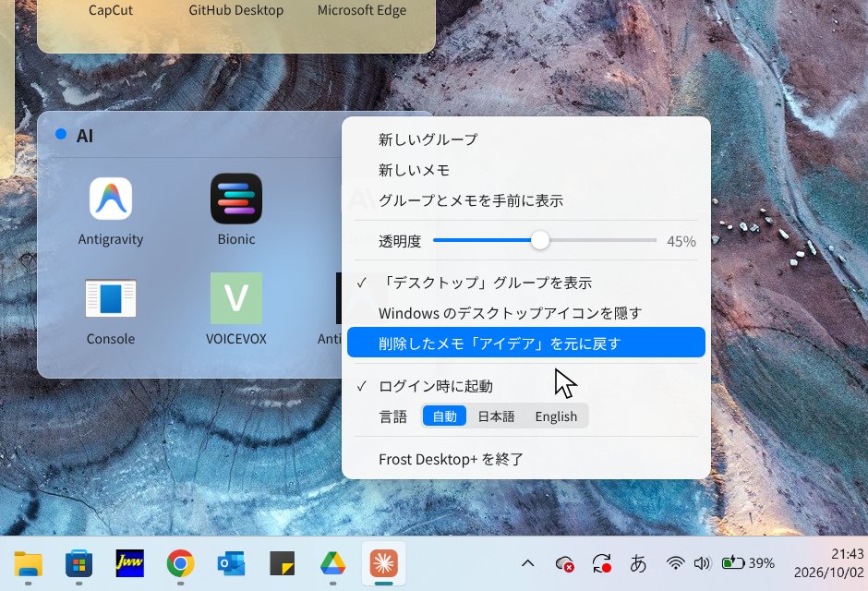Select Windows のデスクトップアイコンを隠す
Screen dimensions: 868x591
pyautogui.click(x=526, y=313)
